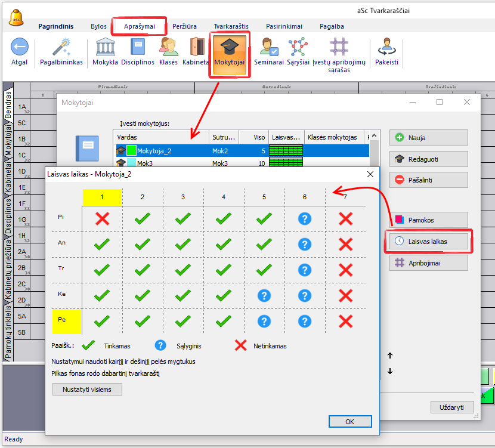Click the Laisvas laikas button

point(429,242)
